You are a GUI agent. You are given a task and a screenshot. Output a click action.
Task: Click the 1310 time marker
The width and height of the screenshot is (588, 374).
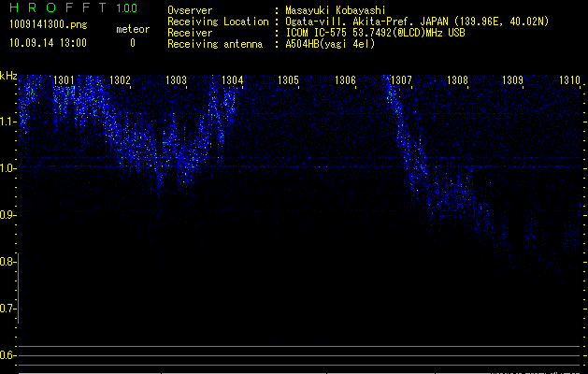[x=569, y=80]
